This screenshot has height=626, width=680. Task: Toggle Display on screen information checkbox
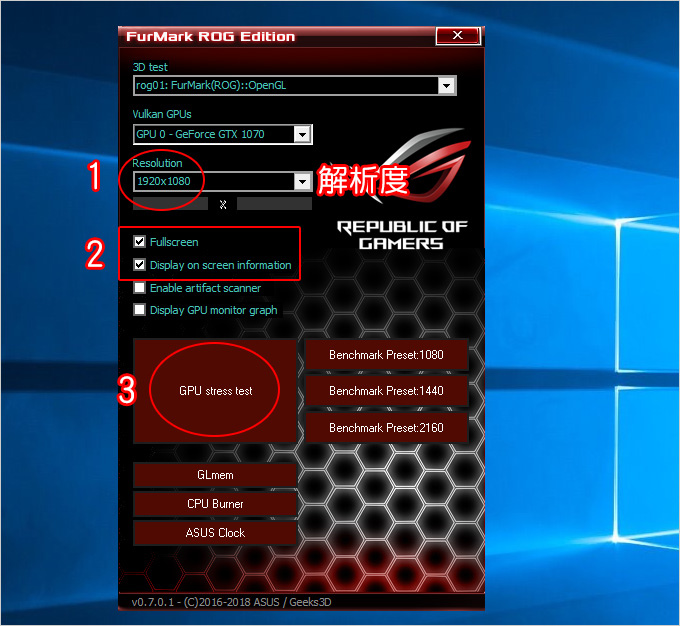[x=139, y=265]
